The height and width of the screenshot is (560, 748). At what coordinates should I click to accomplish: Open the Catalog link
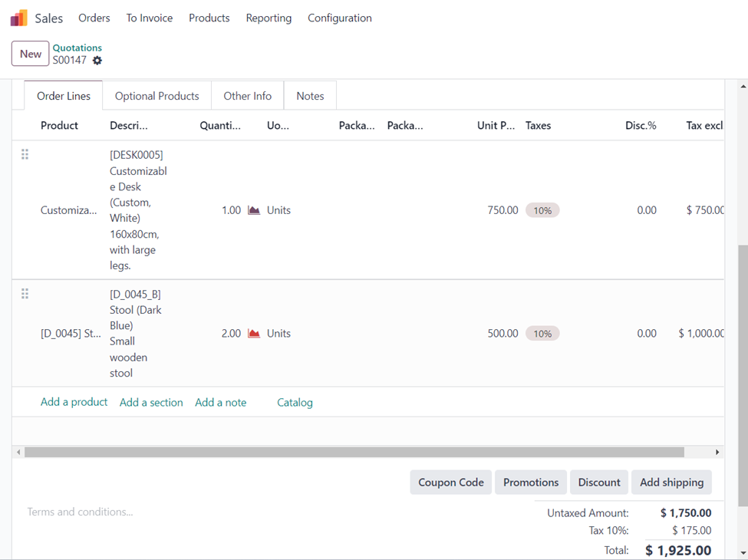pos(295,402)
